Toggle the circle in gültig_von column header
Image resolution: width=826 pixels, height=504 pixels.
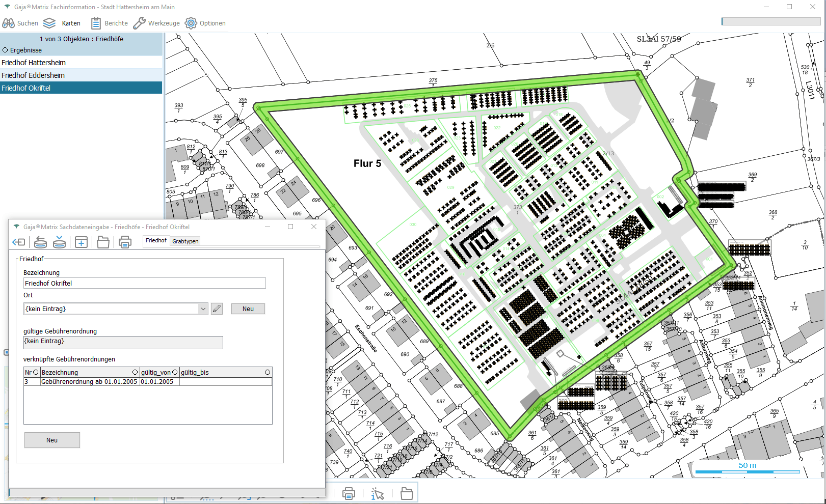tap(175, 373)
